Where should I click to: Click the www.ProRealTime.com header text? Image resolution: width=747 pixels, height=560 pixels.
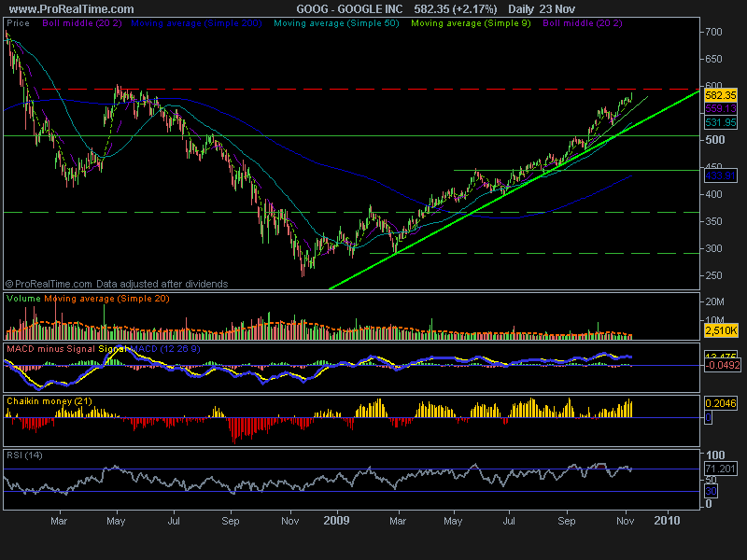72,9
